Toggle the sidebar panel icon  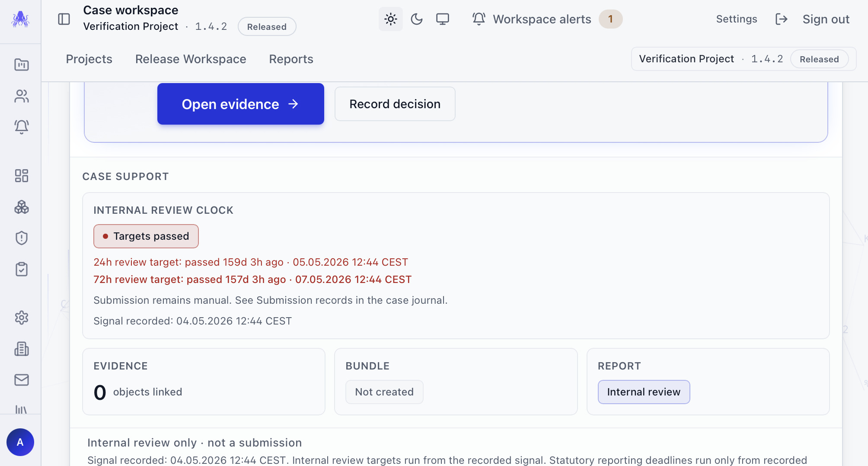tap(64, 19)
